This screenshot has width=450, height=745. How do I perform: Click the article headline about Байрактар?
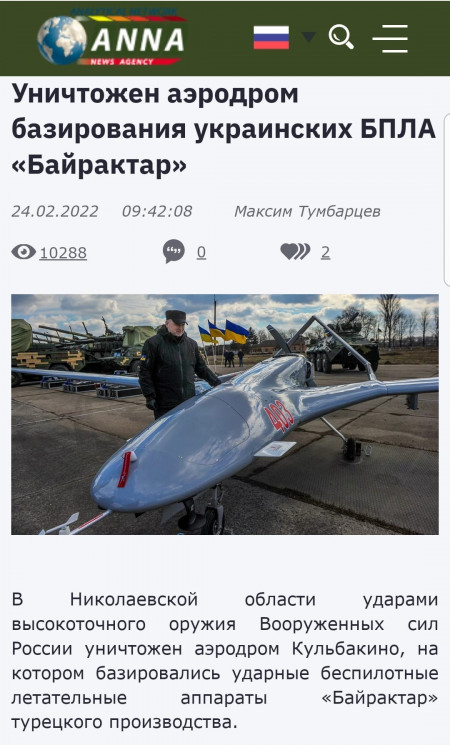pos(224,129)
